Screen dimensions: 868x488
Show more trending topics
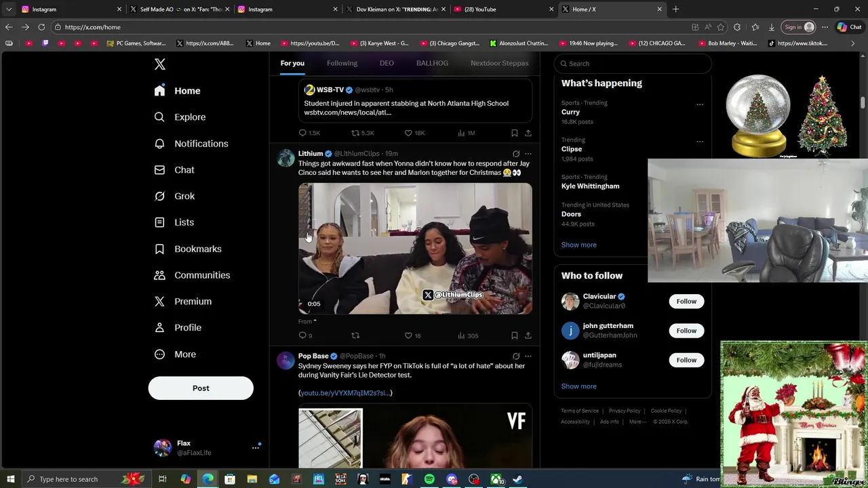pos(579,245)
